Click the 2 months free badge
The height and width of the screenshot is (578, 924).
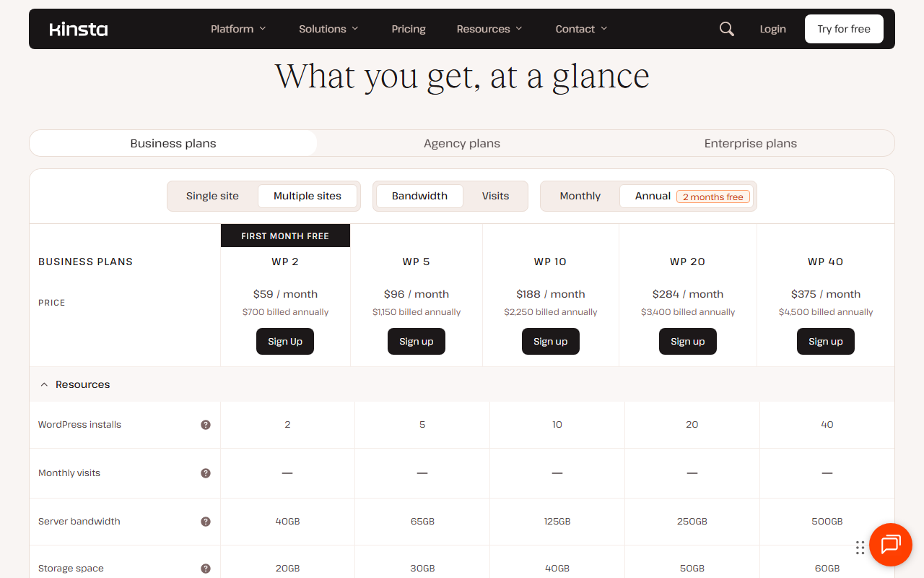coord(713,197)
